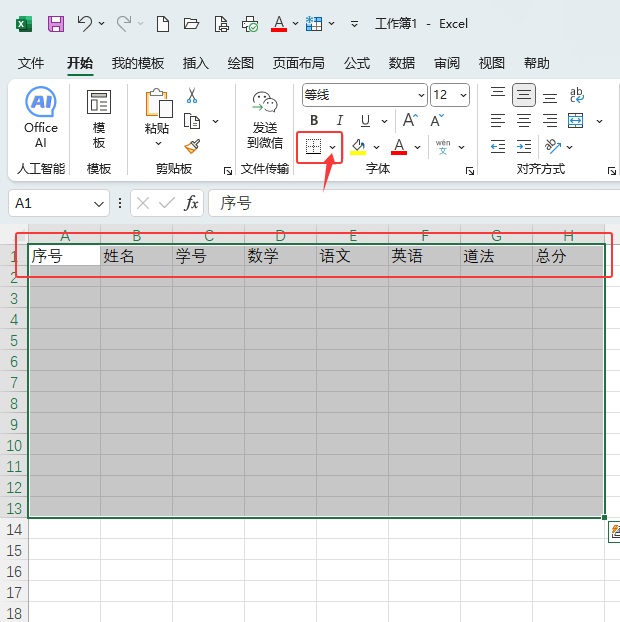Image resolution: width=620 pixels, height=622 pixels.
Task: Expand the paste options arrow below 粘贴
Action: [x=158, y=143]
